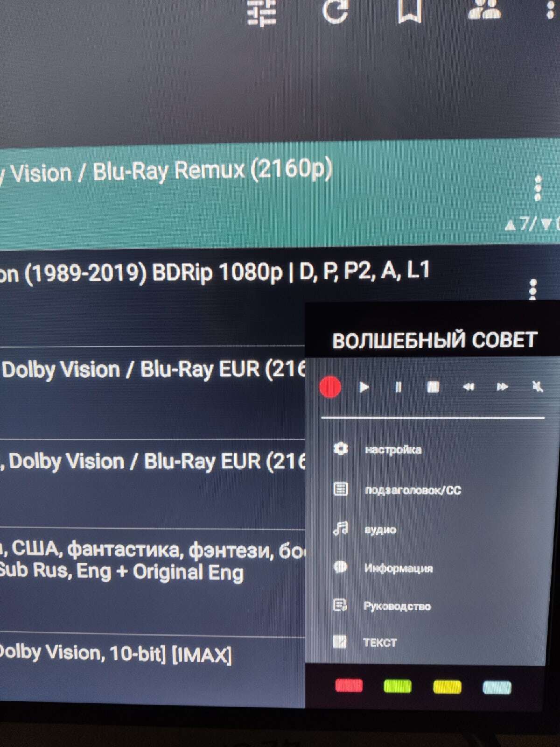The height and width of the screenshot is (747, 560).
Task: Pause using the pause icon
Action: [399, 387]
